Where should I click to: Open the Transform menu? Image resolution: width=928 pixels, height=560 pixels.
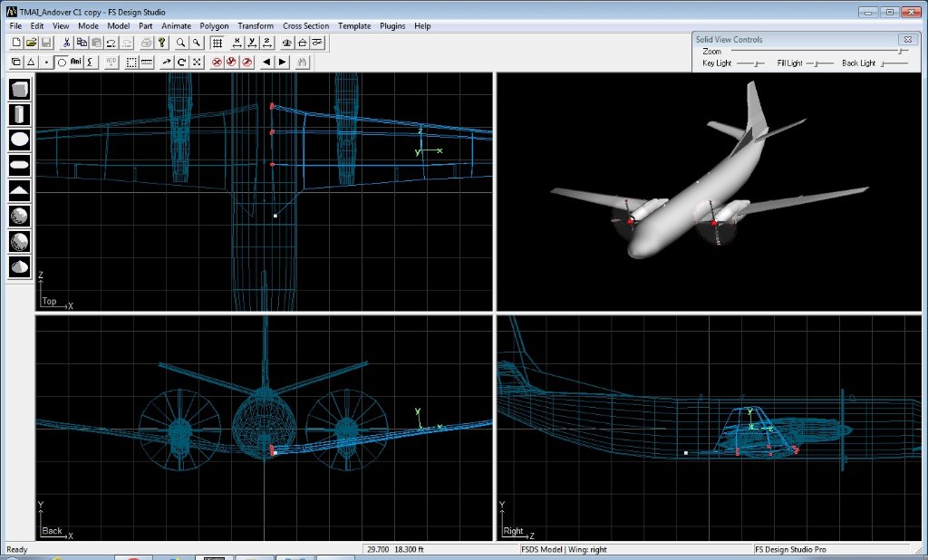(256, 26)
